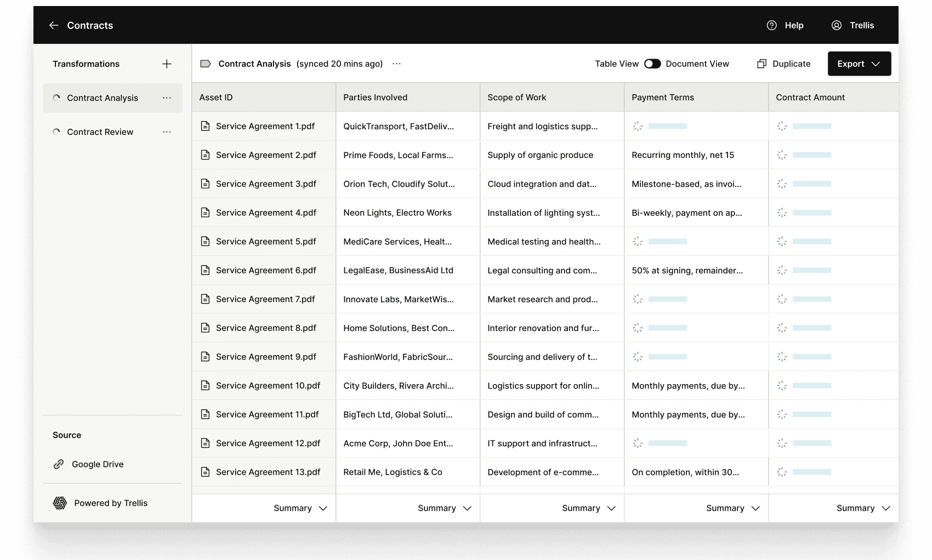Click the Payment Terms column header
Screen dimensions: 932x560
tap(696, 98)
